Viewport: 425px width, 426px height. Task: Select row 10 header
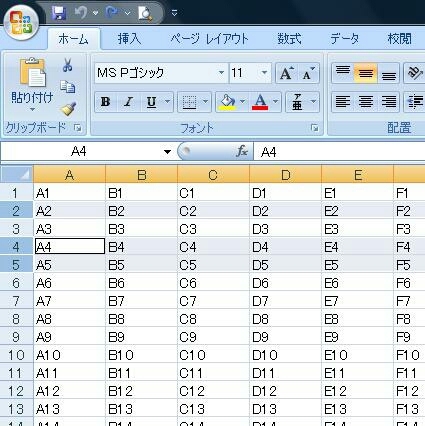[x=16, y=355]
